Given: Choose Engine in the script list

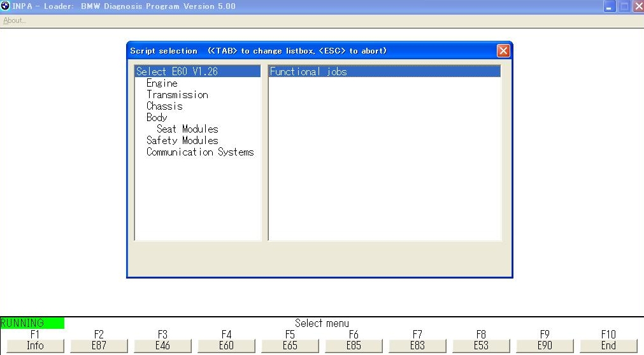Looking at the screenshot, I should (162, 83).
